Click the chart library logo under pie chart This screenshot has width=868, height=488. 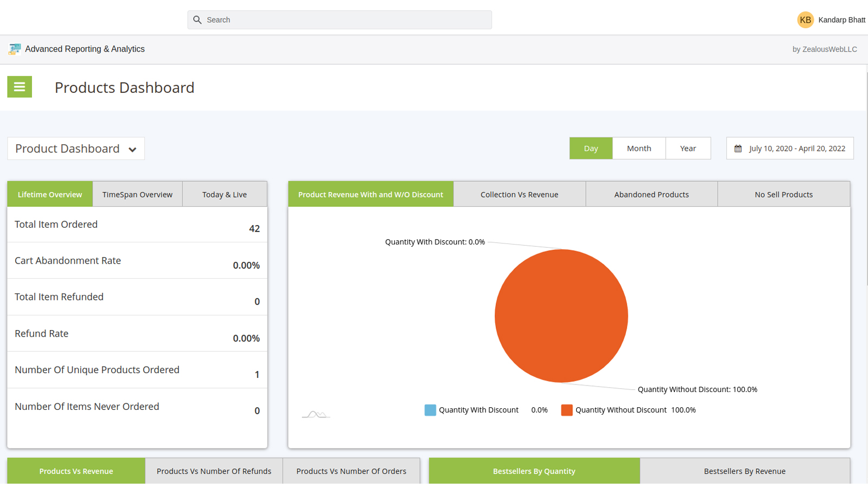(x=316, y=414)
